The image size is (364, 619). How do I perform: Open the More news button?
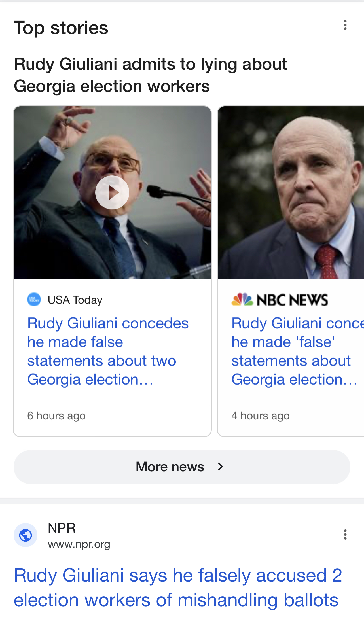(182, 467)
